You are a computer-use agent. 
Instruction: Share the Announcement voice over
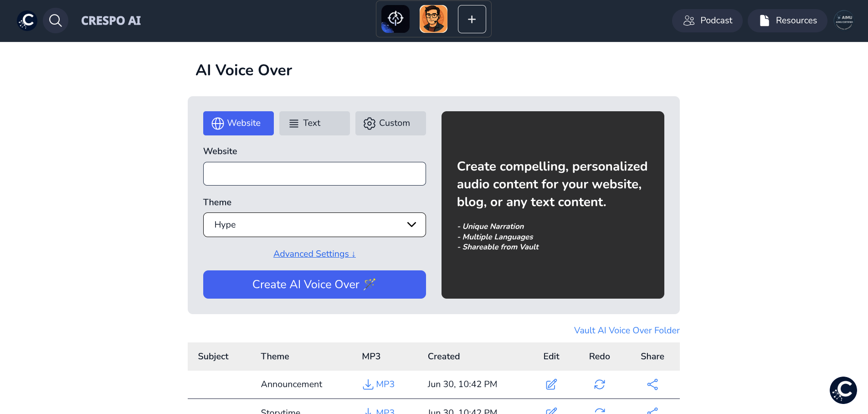[x=652, y=384]
